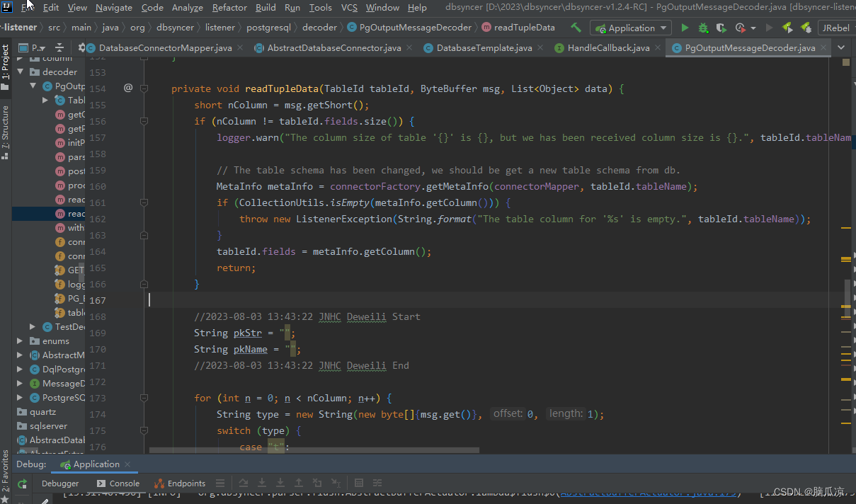Select the quartz folder in tree
The height and width of the screenshot is (504, 856).
42,411
